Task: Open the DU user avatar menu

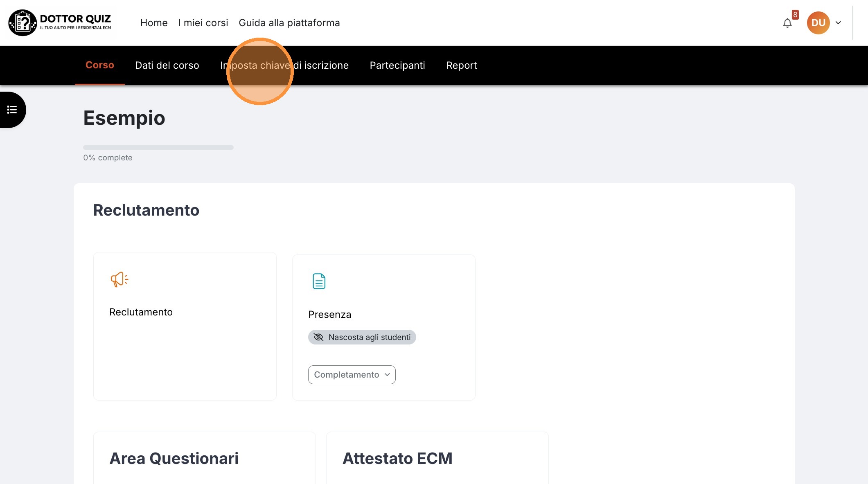Action: coord(818,23)
